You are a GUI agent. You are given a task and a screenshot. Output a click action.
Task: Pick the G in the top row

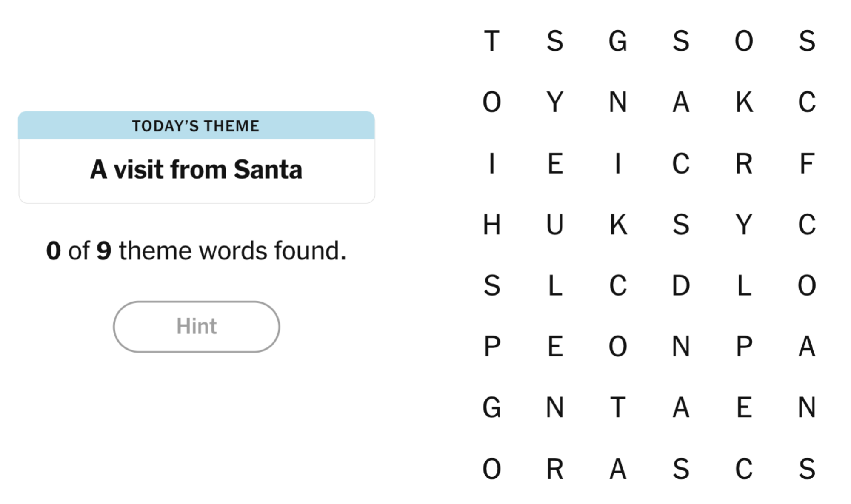[x=618, y=41]
